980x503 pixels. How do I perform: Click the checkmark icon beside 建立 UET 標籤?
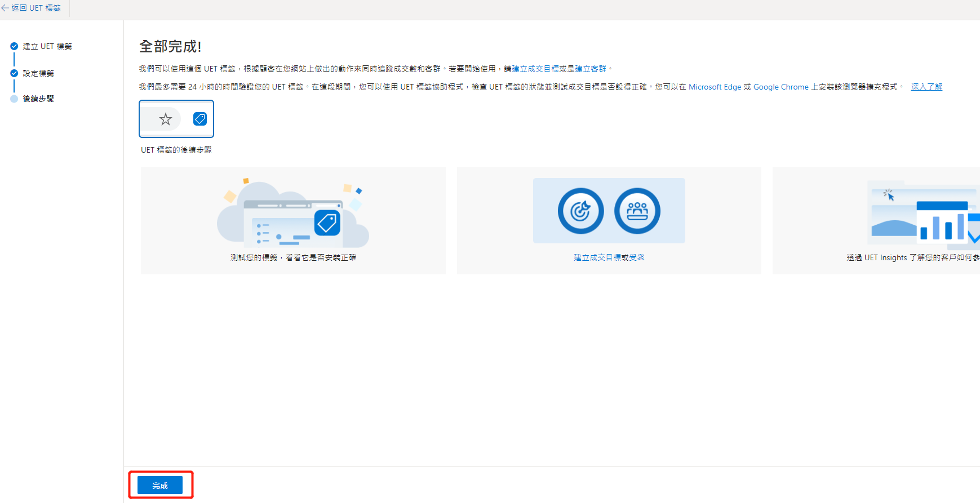pyautogui.click(x=14, y=46)
